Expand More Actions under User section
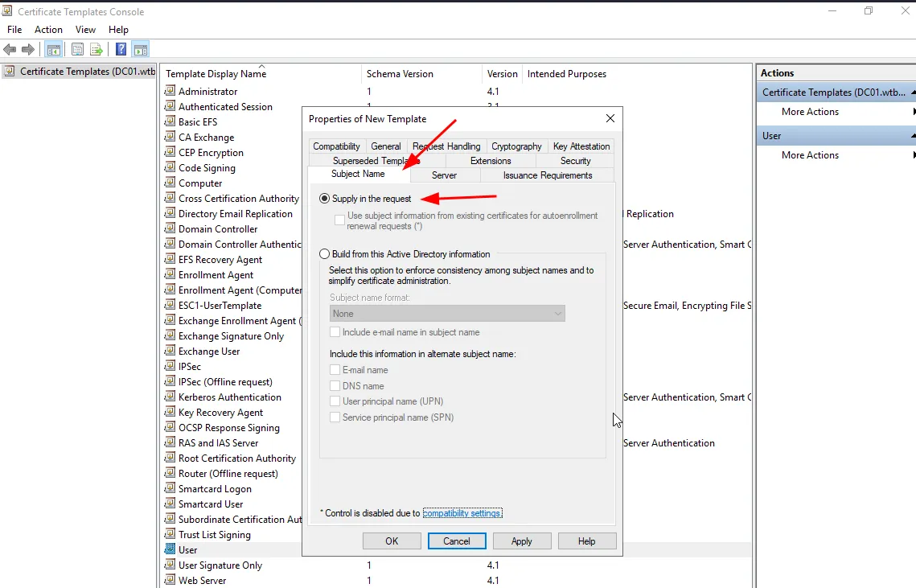The width and height of the screenshot is (916, 588). pyautogui.click(x=810, y=155)
